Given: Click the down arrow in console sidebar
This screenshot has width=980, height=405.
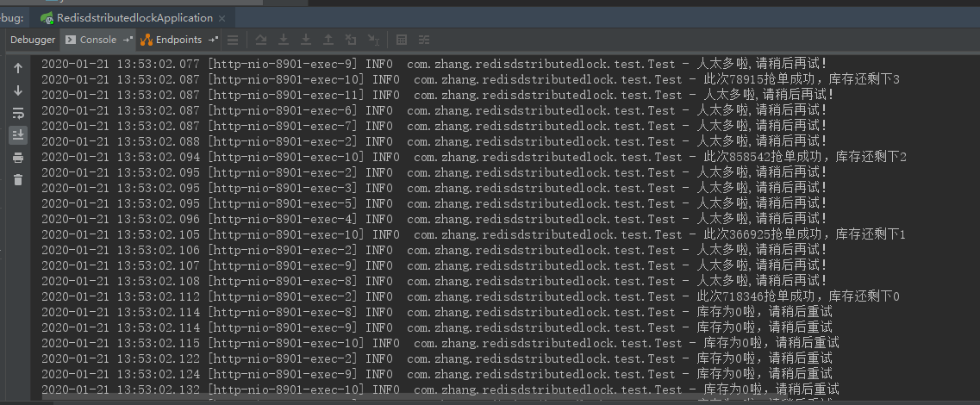Looking at the screenshot, I should coord(18,90).
